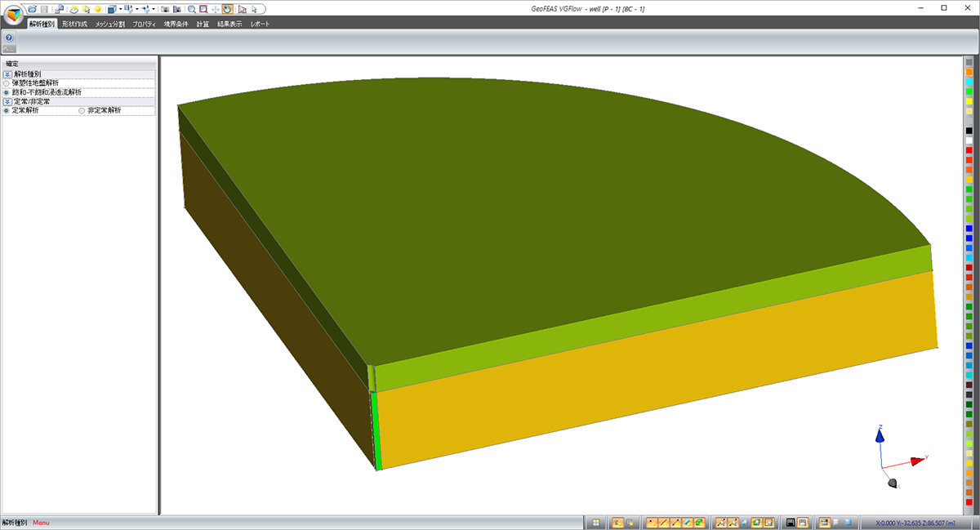The height and width of the screenshot is (530, 980).
Task: Select 弾塑性地盤解析 radio option
Action: [x=7, y=82]
